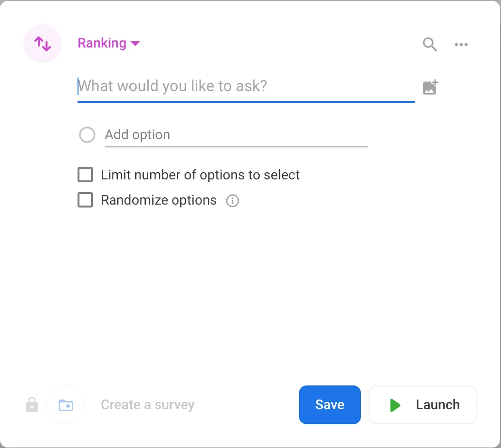Click the lock icon at bottom left
The height and width of the screenshot is (448, 501).
point(32,405)
